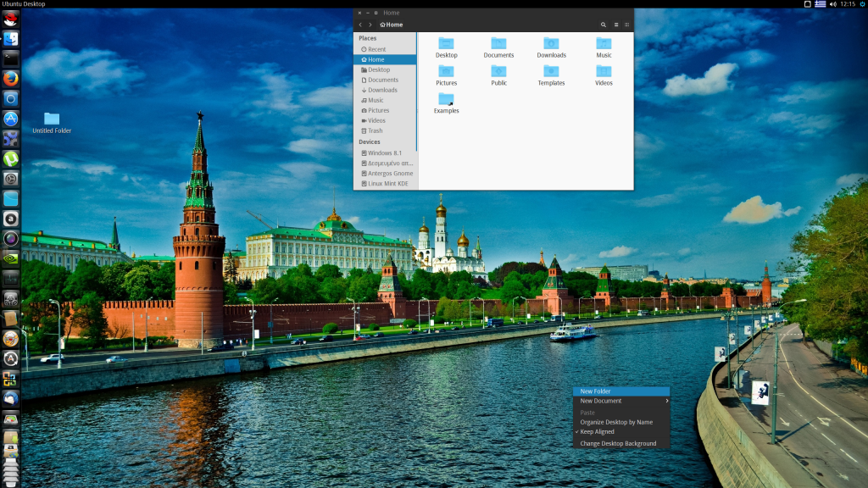Open the Templates folder icon
The height and width of the screenshot is (488, 868).
551,71
